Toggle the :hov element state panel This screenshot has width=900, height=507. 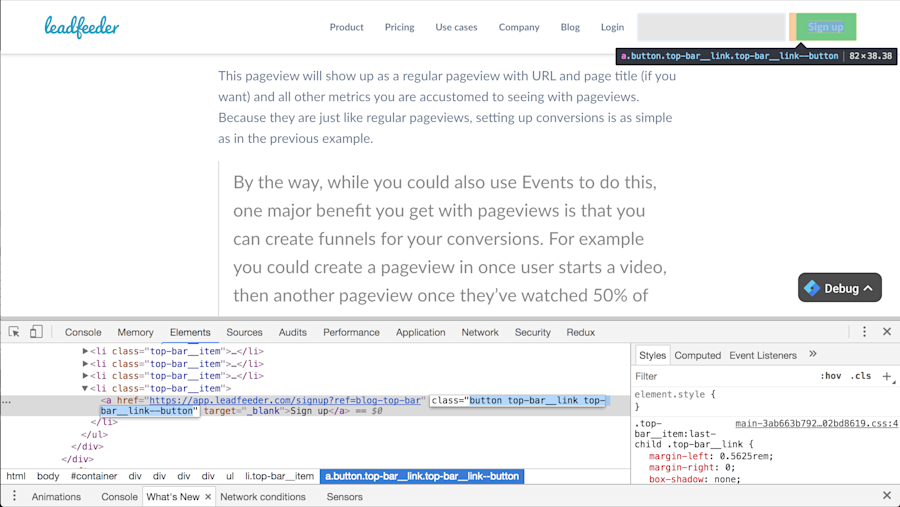pyautogui.click(x=830, y=376)
